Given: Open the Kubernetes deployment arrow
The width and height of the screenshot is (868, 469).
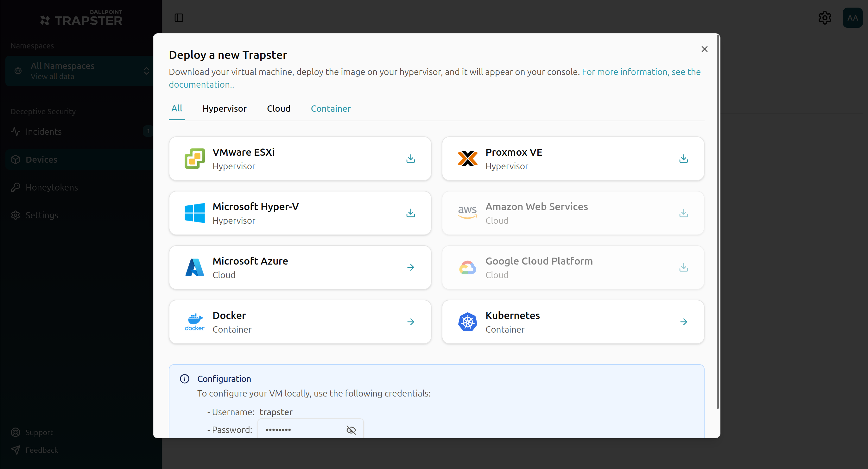Looking at the screenshot, I should 683,322.
